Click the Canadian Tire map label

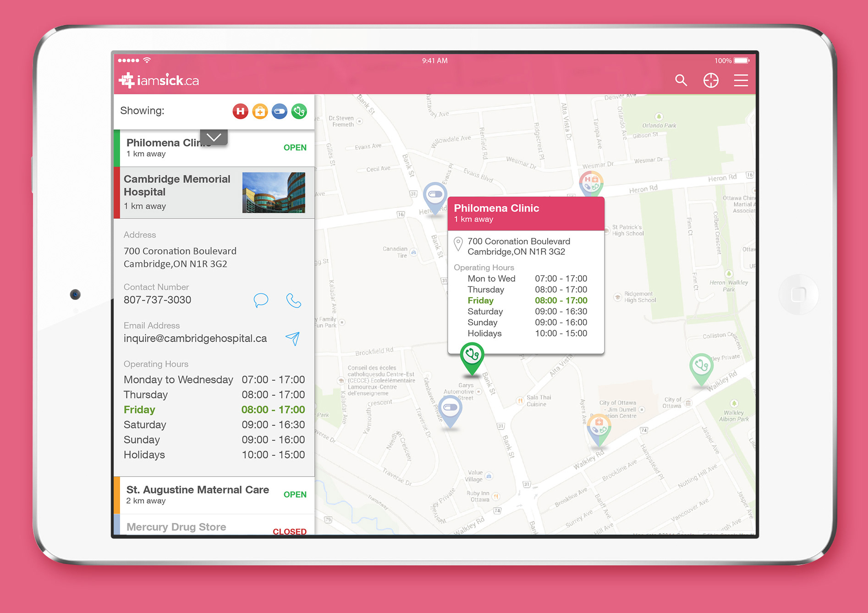[396, 252]
